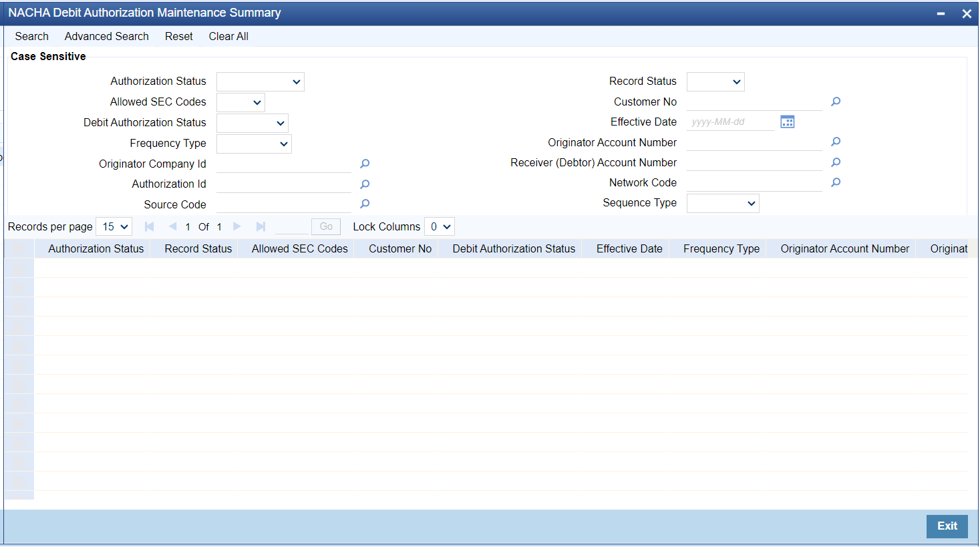Screen dimensions: 980x551
Task: Open the Lock Columns dropdown
Action: (440, 226)
